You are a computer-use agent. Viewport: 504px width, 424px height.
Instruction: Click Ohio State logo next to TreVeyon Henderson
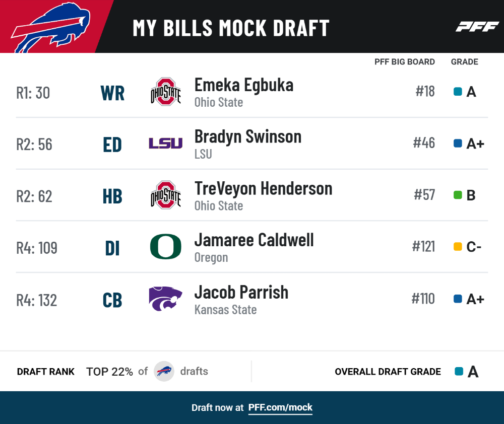click(165, 195)
